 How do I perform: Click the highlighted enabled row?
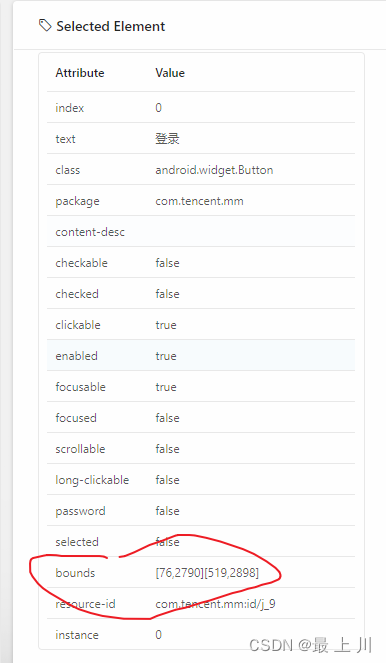201,356
